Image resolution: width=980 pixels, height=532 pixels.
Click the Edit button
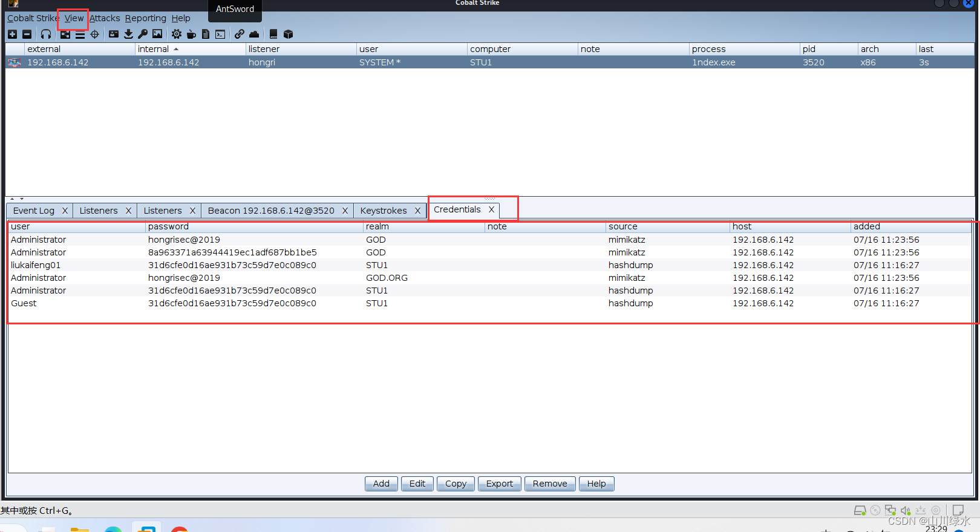(x=417, y=484)
